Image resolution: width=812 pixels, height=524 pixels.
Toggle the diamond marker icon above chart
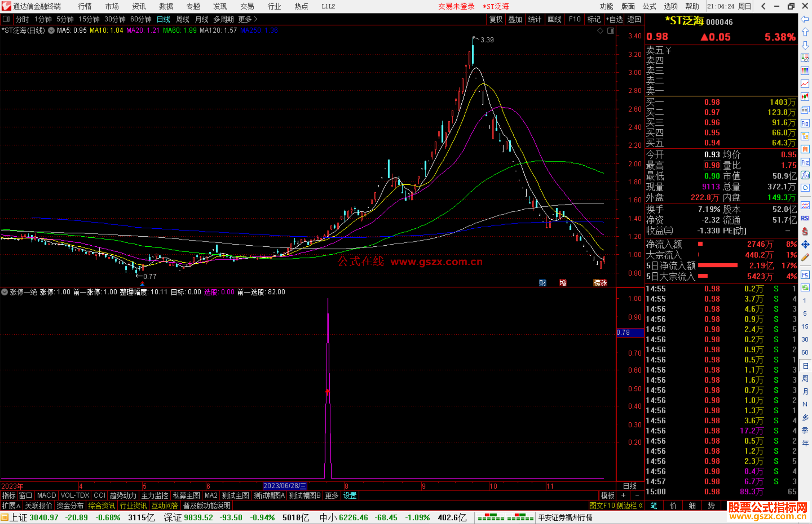(600, 31)
